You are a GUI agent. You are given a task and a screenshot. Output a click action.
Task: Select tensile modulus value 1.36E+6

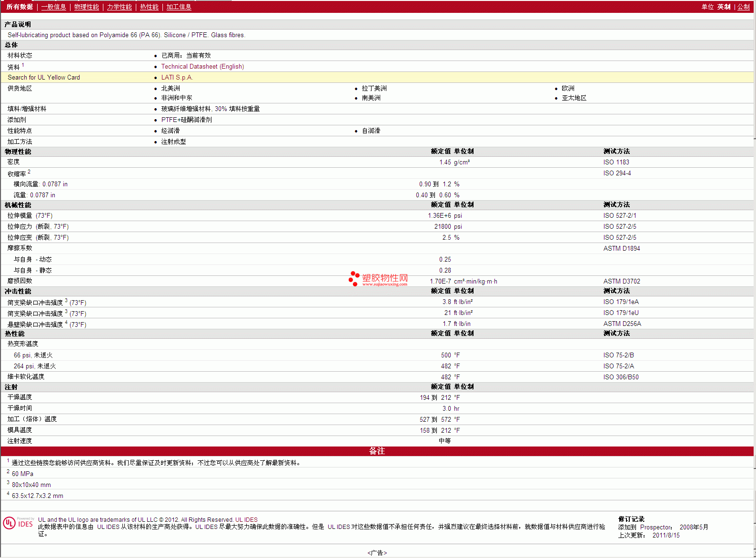tap(439, 216)
